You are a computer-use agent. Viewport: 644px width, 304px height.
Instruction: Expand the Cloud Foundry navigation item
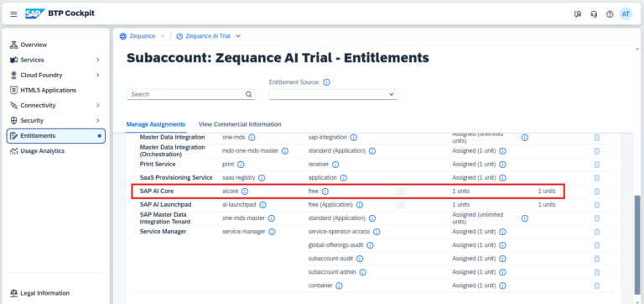[x=98, y=76]
